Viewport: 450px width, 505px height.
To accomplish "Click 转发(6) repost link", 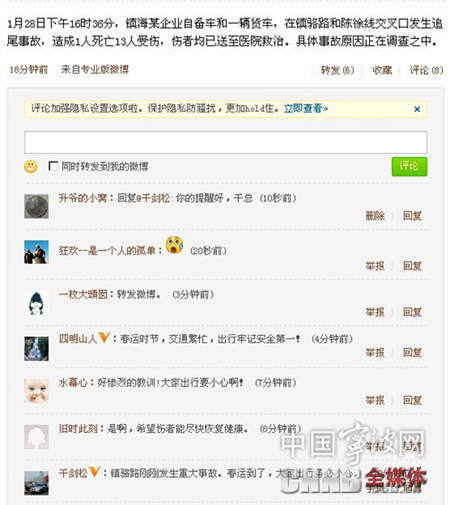I will click(x=337, y=70).
